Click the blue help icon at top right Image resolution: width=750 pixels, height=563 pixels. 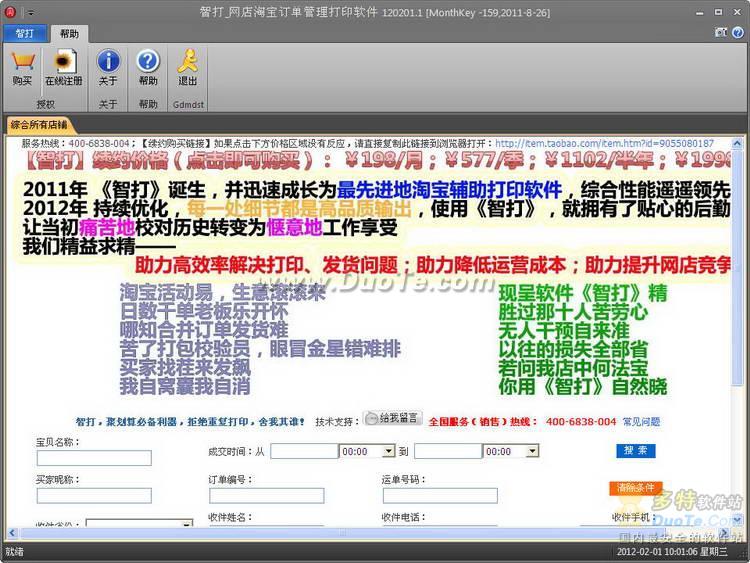(x=738, y=32)
